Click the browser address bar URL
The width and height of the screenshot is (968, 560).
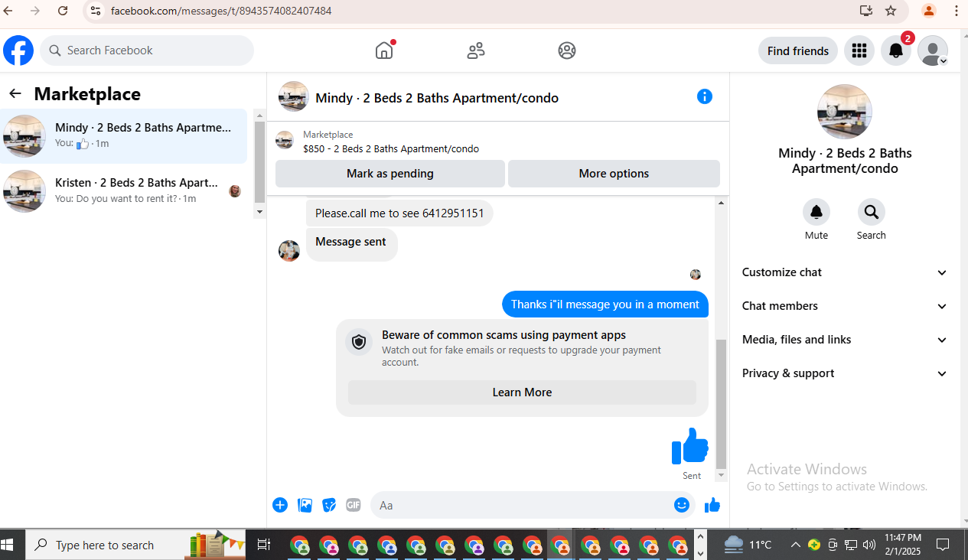point(221,11)
